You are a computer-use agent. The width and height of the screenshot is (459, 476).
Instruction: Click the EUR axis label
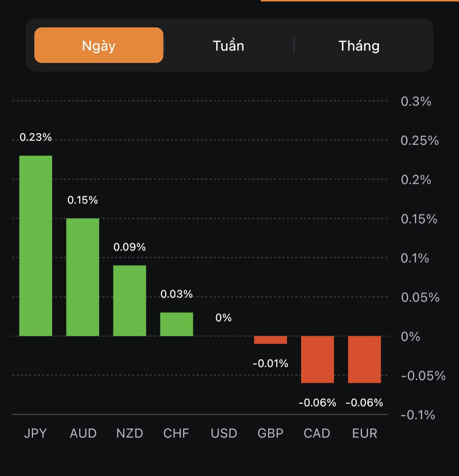(365, 433)
